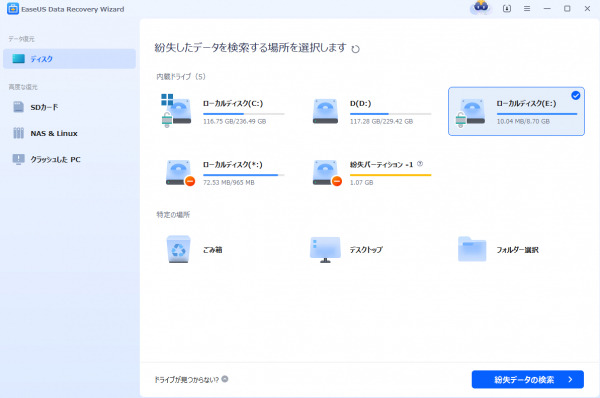Open the hamburger menu in title bar
The height and width of the screenshot is (398, 600).
pos(527,8)
